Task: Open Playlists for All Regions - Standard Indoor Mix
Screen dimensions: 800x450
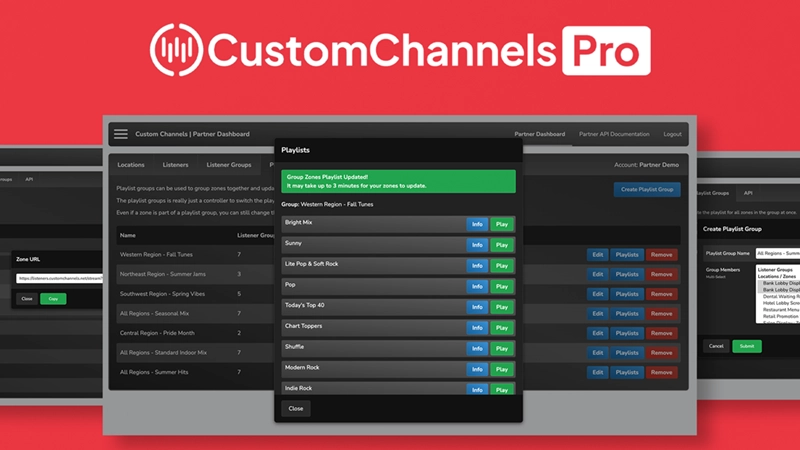Action: [x=627, y=353]
